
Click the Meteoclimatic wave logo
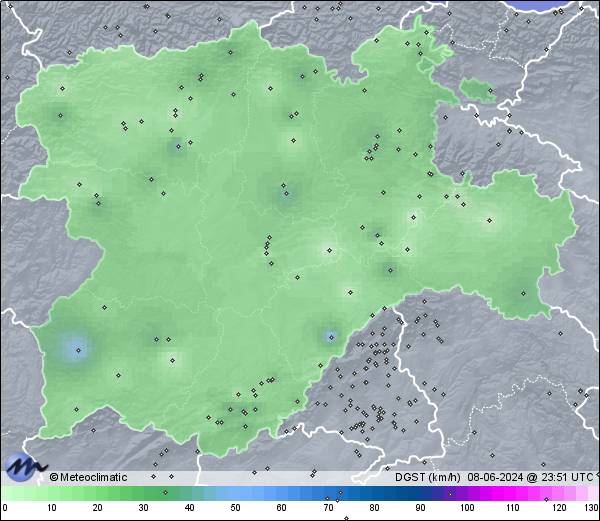(25, 467)
